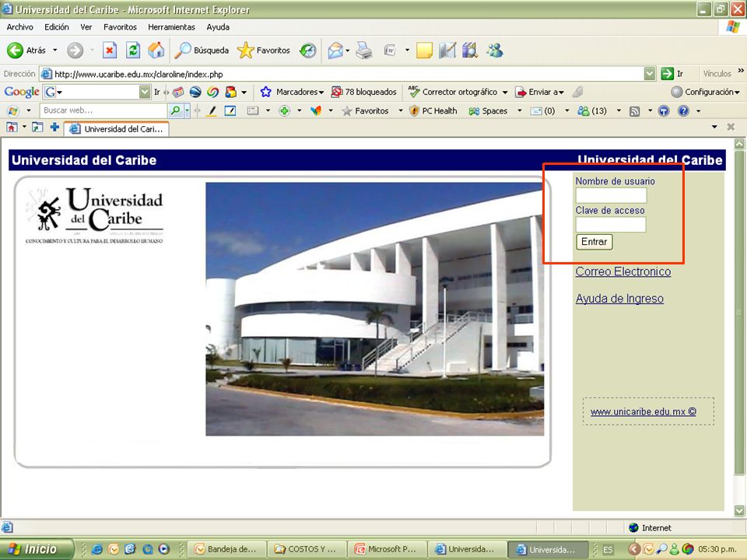This screenshot has height=560, width=747.
Task: Click the Buscar web search field
Action: [x=103, y=110]
